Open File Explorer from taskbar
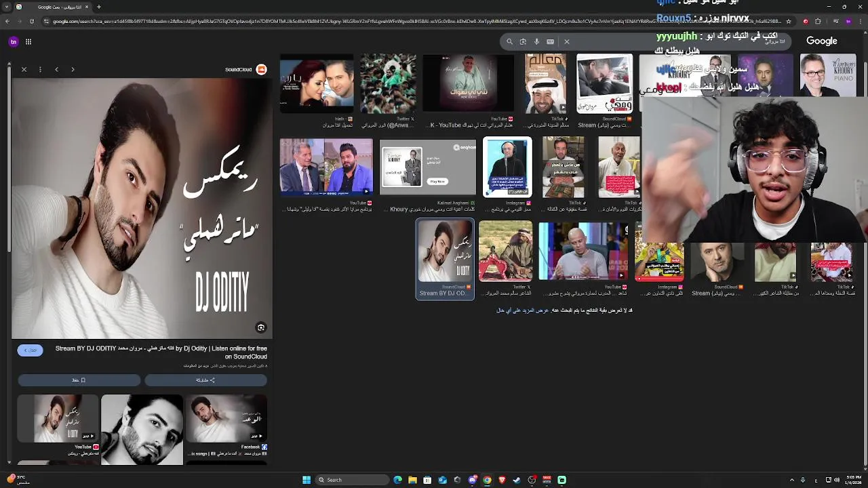This screenshot has height=488, width=868. pyautogui.click(x=412, y=480)
